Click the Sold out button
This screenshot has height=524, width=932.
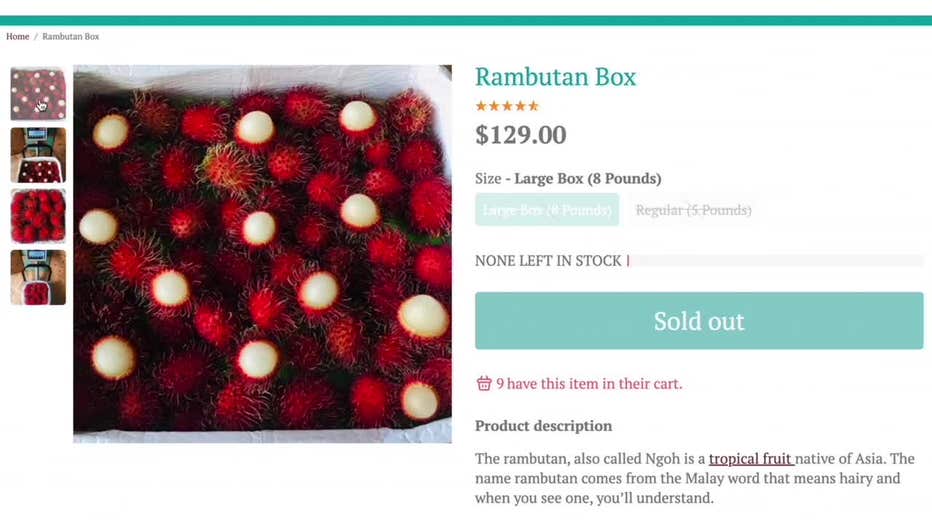(x=699, y=321)
